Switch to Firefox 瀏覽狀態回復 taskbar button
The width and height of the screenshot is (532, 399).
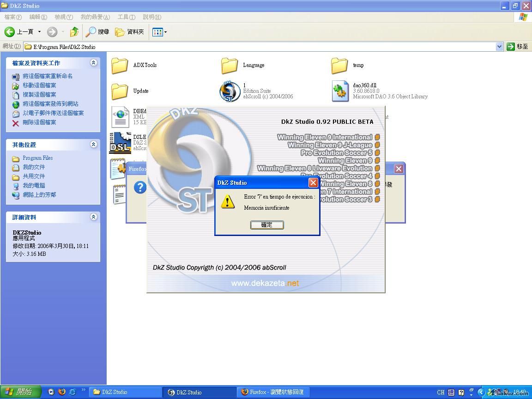[273, 392]
